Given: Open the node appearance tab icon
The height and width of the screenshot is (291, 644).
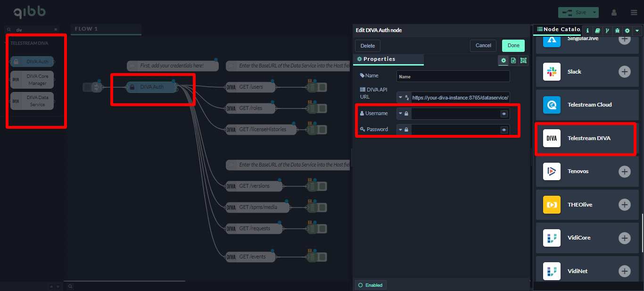Looking at the screenshot, I should pos(523,60).
